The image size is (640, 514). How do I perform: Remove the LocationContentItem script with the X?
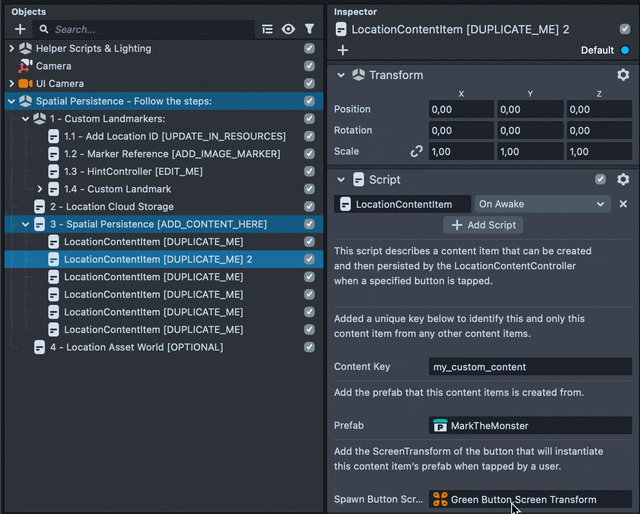(623, 204)
